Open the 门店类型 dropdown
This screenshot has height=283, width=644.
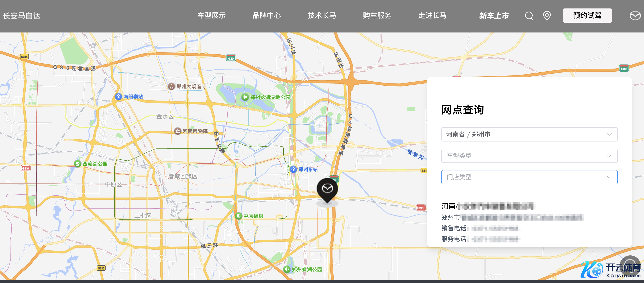click(x=529, y=177)
